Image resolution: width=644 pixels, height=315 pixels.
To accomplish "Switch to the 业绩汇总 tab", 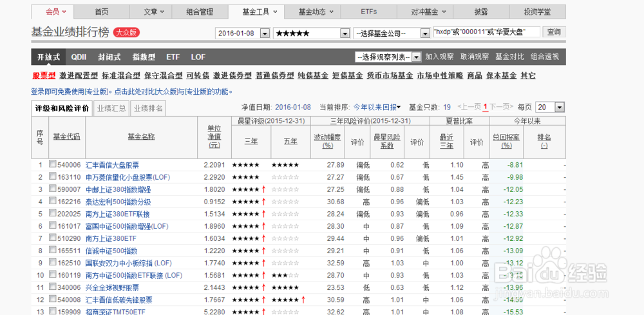I will click(111, 108).
